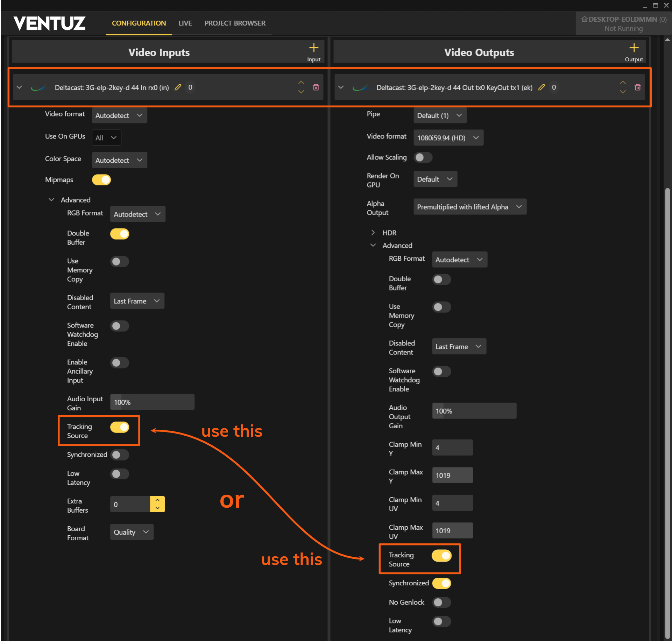Screen dimensions: 672x641
Task: Open the output Video format dropdown
Action: click(x=448, y=138)
